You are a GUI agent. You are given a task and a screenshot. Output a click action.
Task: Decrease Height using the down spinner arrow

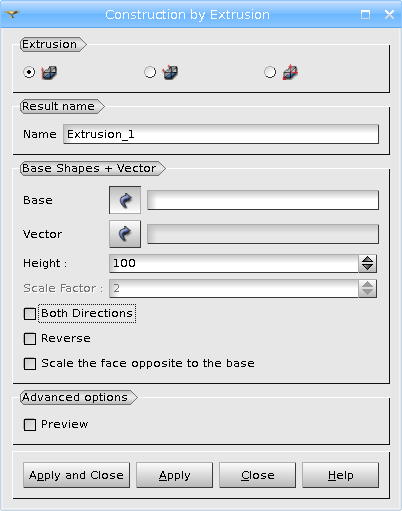click(x=368, y=267)
